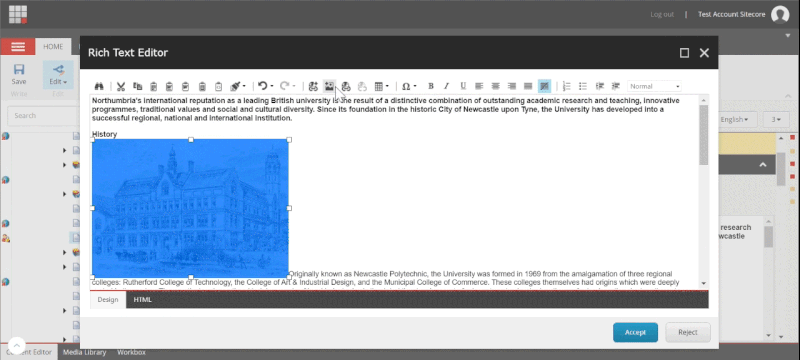Toggle italic formatting
Screen dimensions: 800x360
[x=446, y=86]
